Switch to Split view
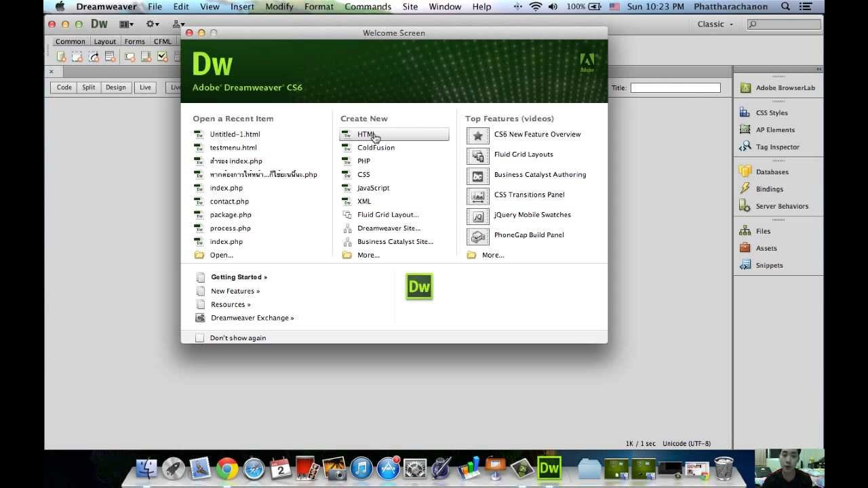 89,87
